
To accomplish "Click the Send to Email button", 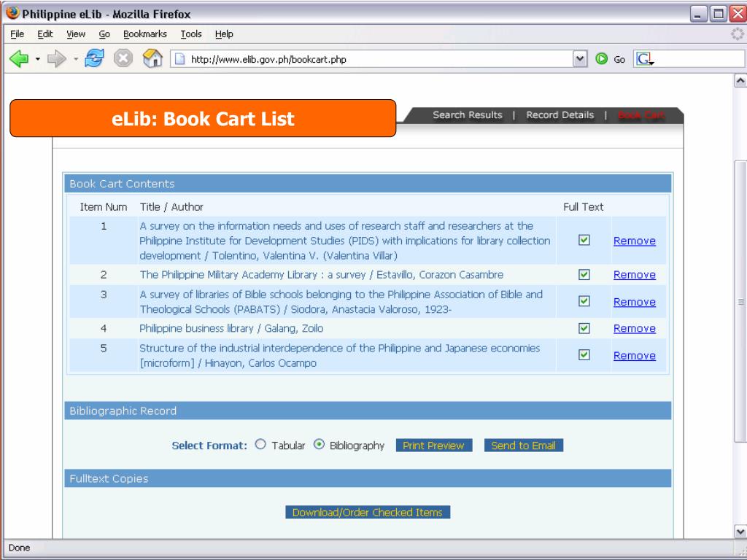I will [524, 446].
